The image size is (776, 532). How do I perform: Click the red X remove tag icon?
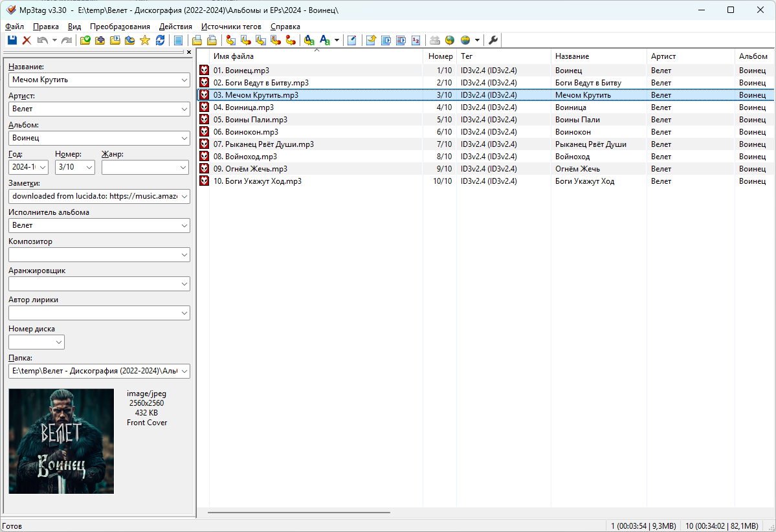coord(27,41)
